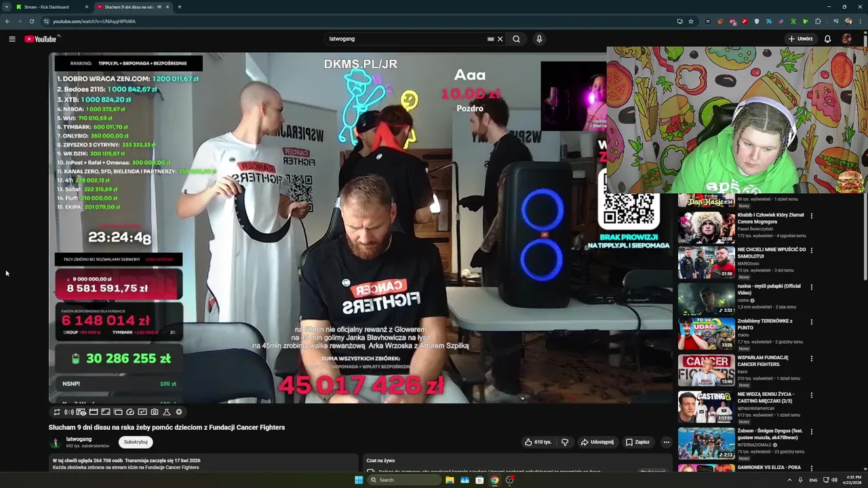Open the site information icon in address bar
This screenshot has width=868, height=488.
46,21
